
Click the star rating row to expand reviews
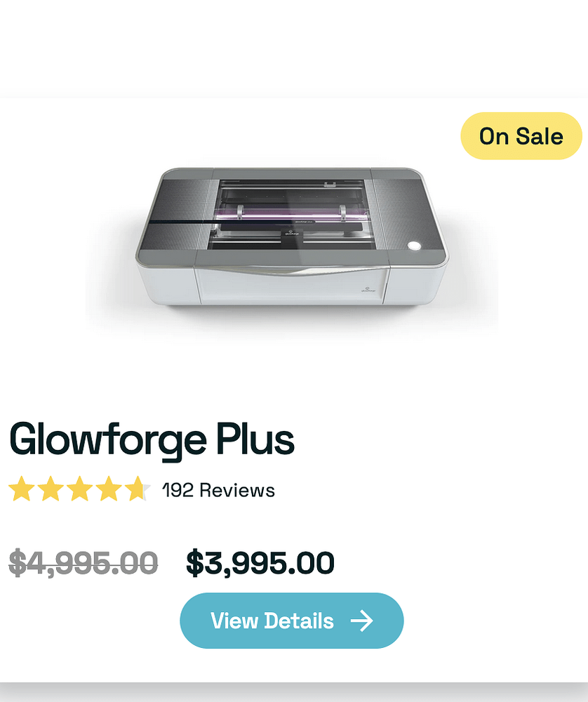point(79,489)
